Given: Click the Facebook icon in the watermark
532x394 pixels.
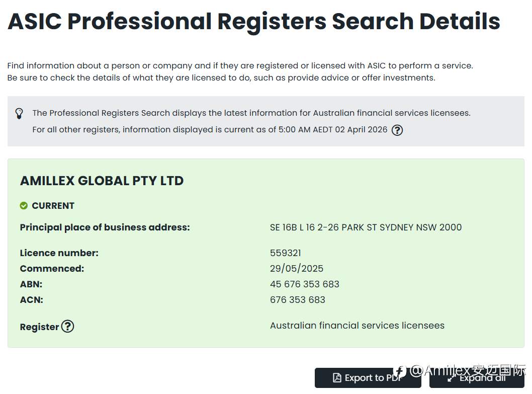Looking at the screenshot, I should pyautogui.click(x=399, y=371).
